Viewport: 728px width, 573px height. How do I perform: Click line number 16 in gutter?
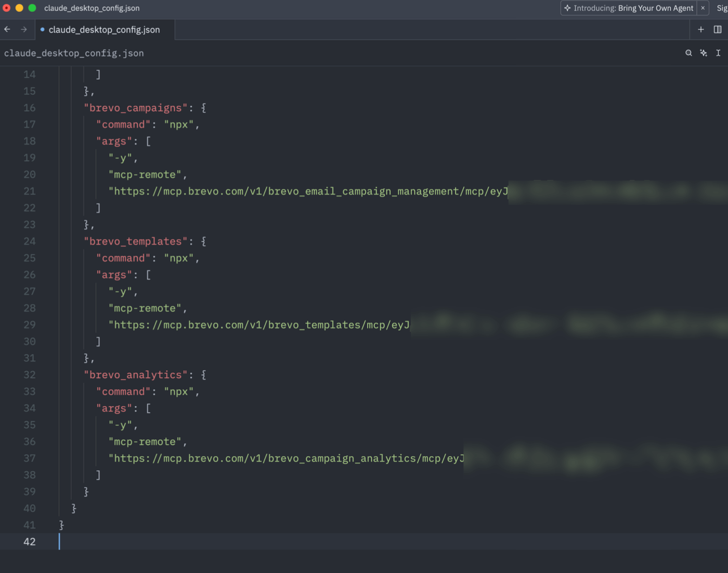pyautogui.click(x=30, y=108)
